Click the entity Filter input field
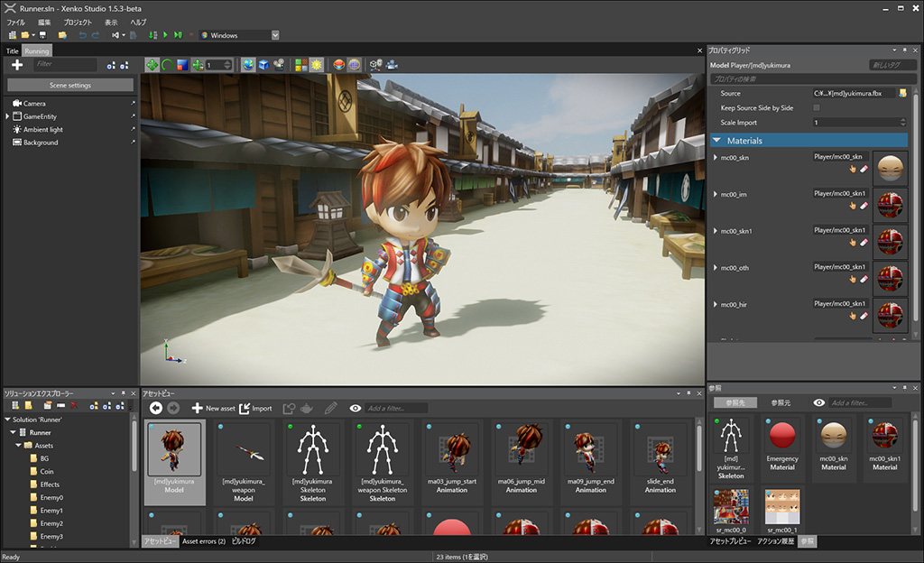This screenshot has width=924, height=563. pyautogui.click(x=65, y=64)
